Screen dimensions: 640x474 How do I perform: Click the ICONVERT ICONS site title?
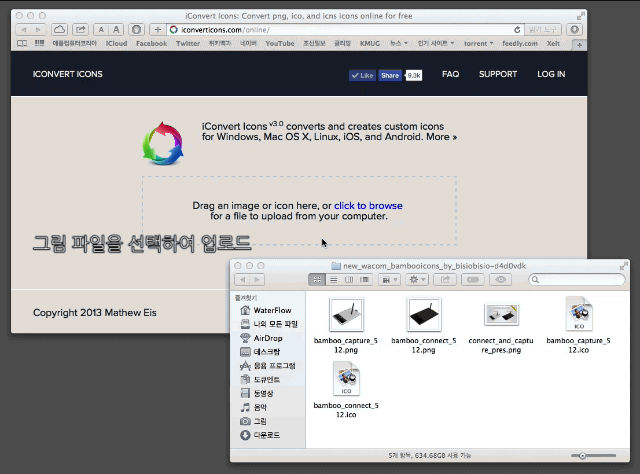coord(67,74)
